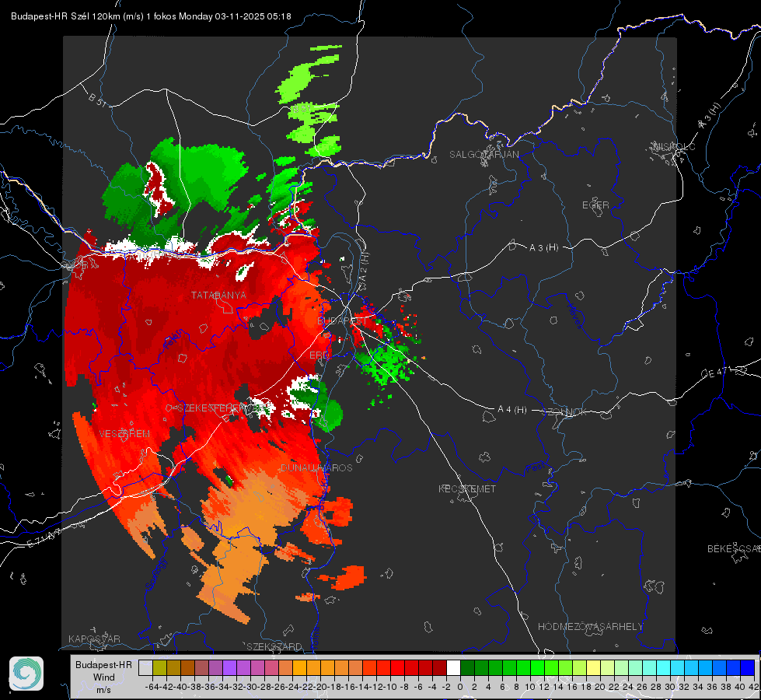The height and width of the screenshot is (700, 761).
Task: Choose the deep blue swatch between 40 and 42
Action: pyautogui.click(x=748, y=668)
